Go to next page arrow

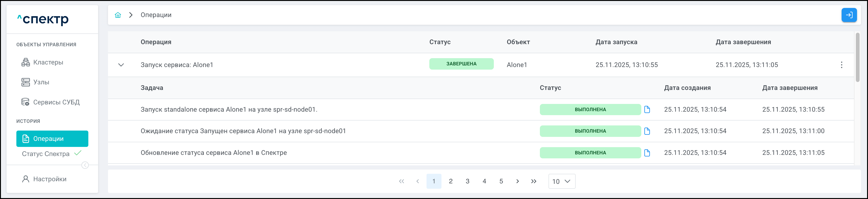click(x=517, y=181)
